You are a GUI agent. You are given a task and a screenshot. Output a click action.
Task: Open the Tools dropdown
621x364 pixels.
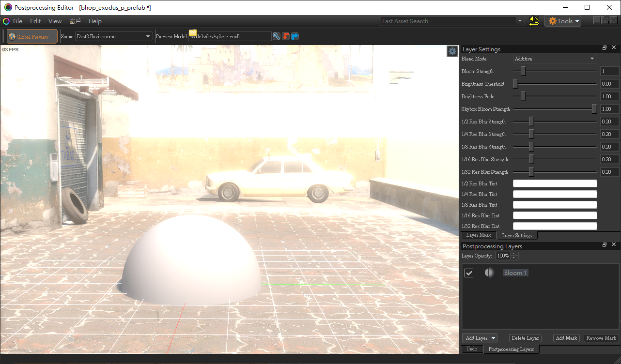562,21
